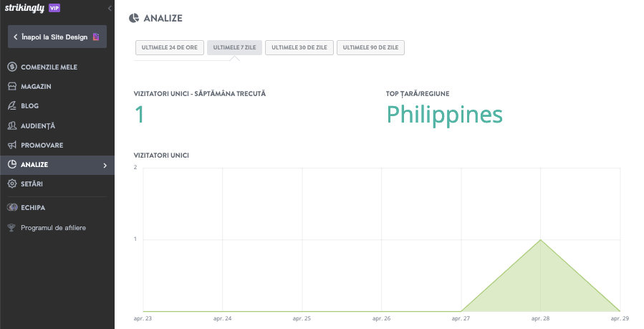Click the Comenzile Mele dollar icon
Image resolution: width=644 pixels, height=329 pixels.
point(11,67)
